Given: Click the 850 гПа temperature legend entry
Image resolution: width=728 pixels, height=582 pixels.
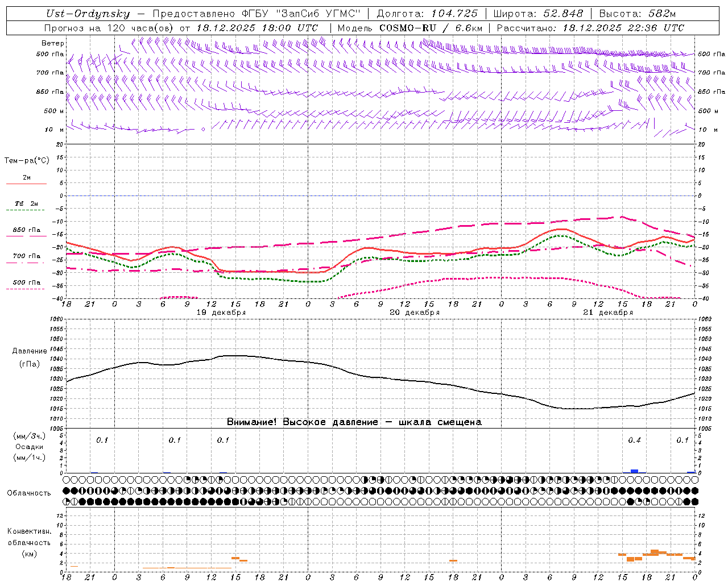Looking at the screenshot, I should click(x=27, y=230).
